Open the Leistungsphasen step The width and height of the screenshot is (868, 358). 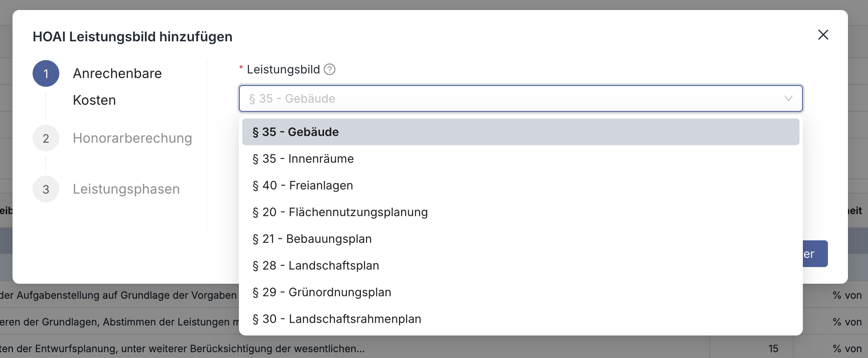coord(126,189)
